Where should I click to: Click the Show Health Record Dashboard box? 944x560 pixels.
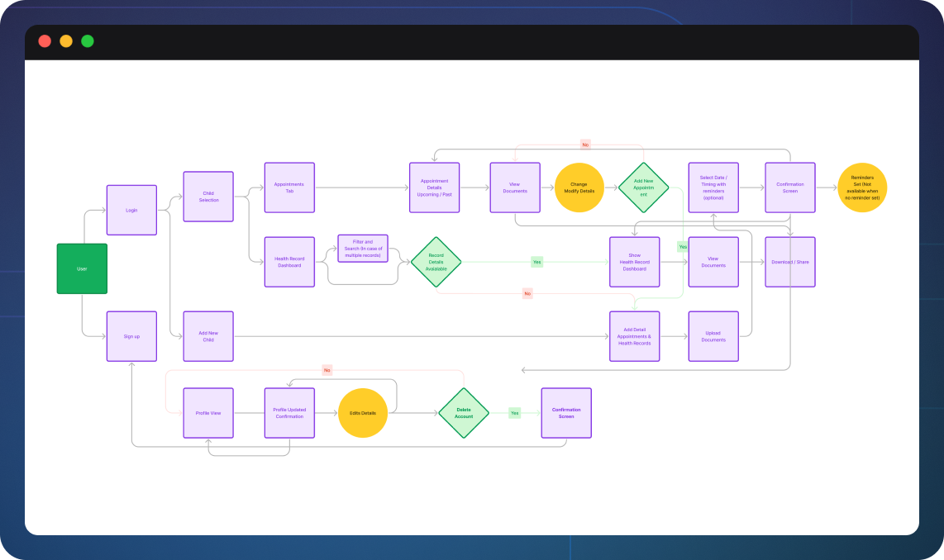point(634,262)
